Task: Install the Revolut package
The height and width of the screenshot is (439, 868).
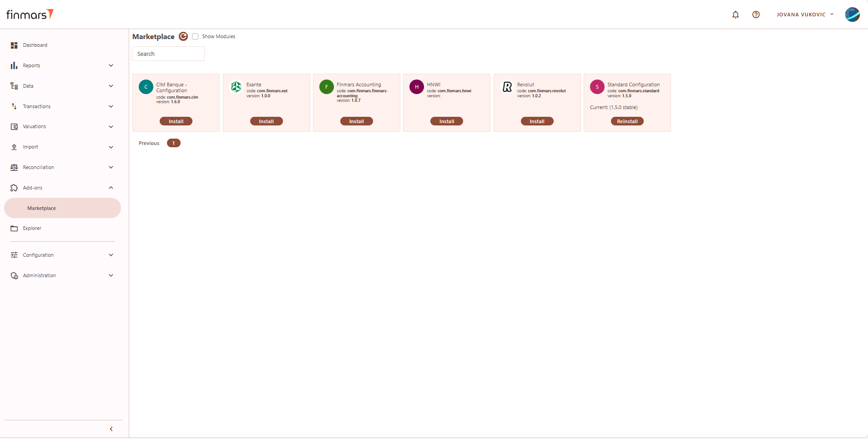Action: point(537,121)
